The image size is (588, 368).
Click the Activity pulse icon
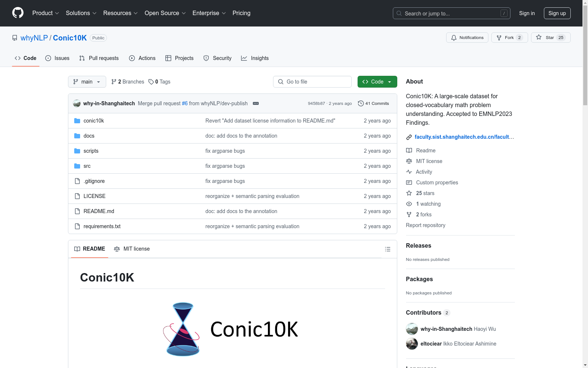click(x=409, y=172)
